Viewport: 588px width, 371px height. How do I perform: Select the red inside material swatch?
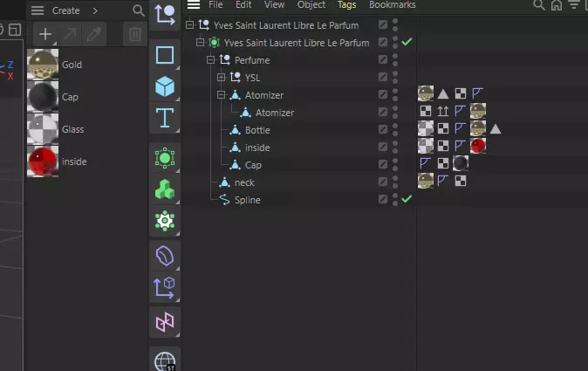coord(43,161)
